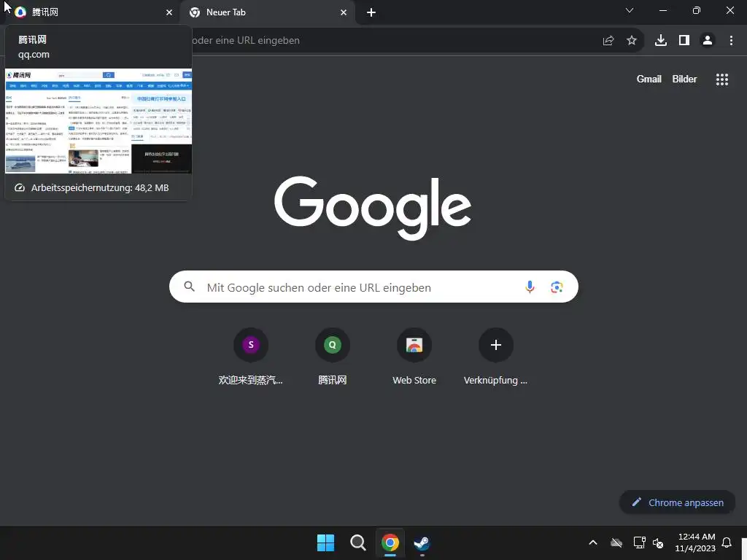Open the Windows Start menu
The height and width of the screenshot is (560, 747).
point(325,542)
